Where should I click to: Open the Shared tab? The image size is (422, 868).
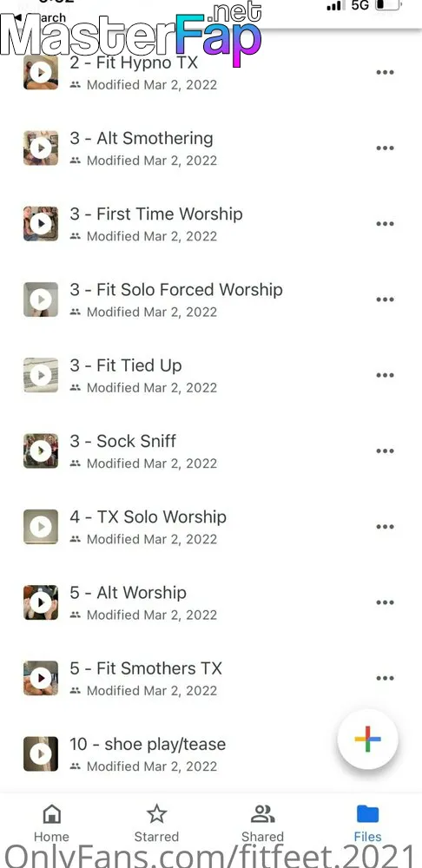click(262, 823)
